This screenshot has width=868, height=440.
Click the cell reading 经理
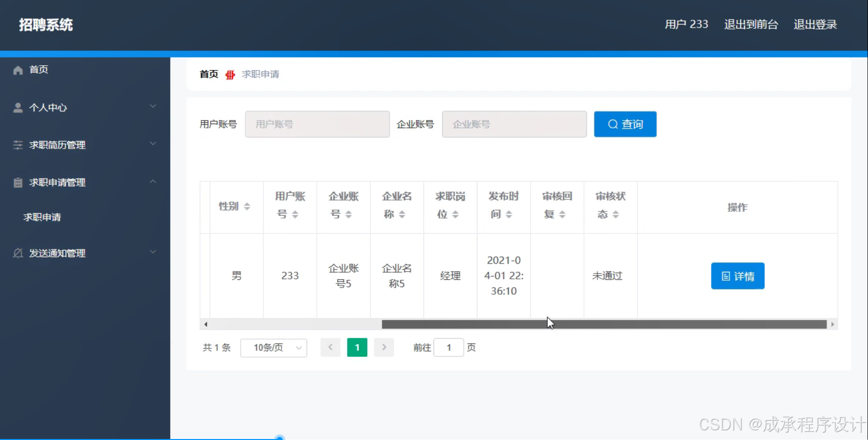(450, 276)
